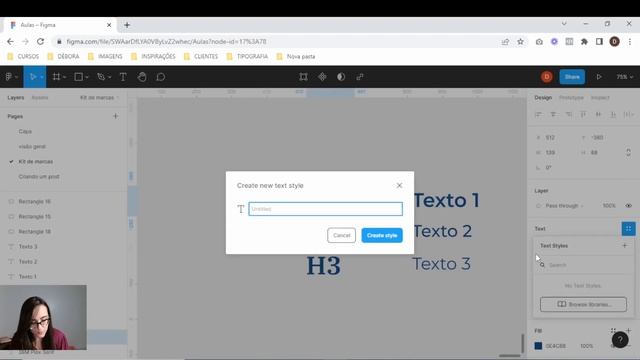Click the Create link toolbar icon

click(360, 77)
